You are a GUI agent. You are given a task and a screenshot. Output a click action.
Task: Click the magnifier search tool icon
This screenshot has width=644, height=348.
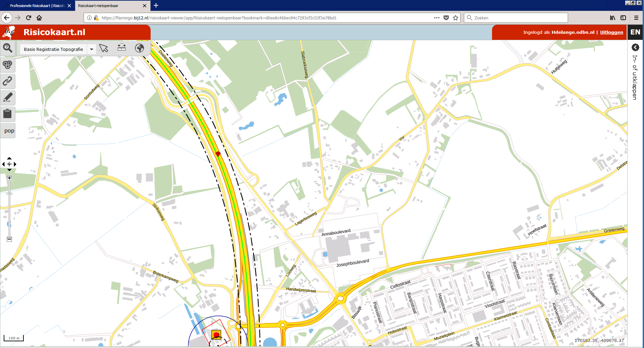[x=8, y=48]
